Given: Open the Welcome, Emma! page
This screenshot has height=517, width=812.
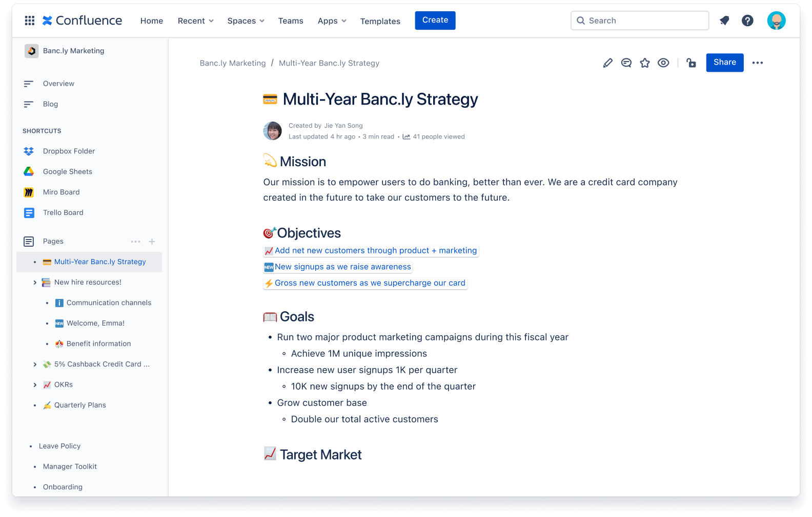Looking at the screenshot, I should [95, 324].
